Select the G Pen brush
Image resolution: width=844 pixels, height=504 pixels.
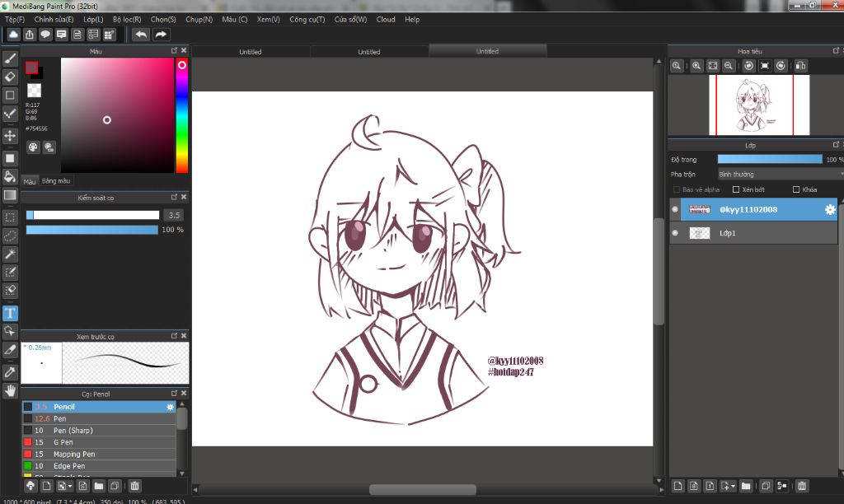[99, 442]
